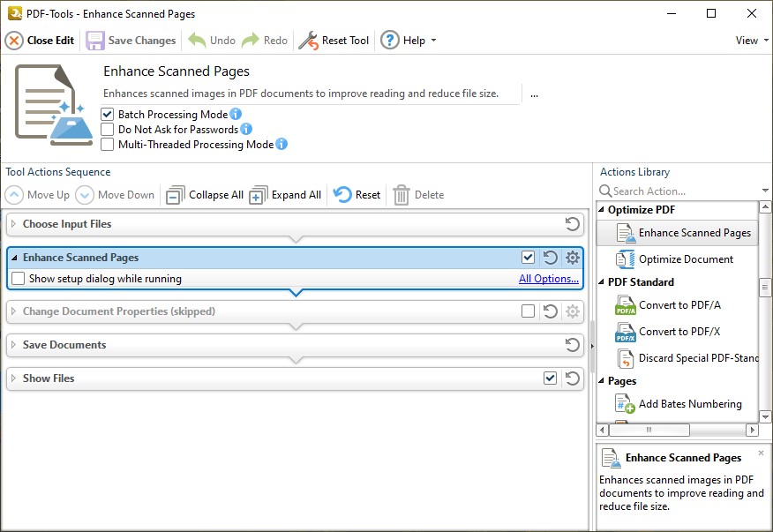Check Show setup dialog while running
Screen dimensions: 773x532
(x=19, y=279)
